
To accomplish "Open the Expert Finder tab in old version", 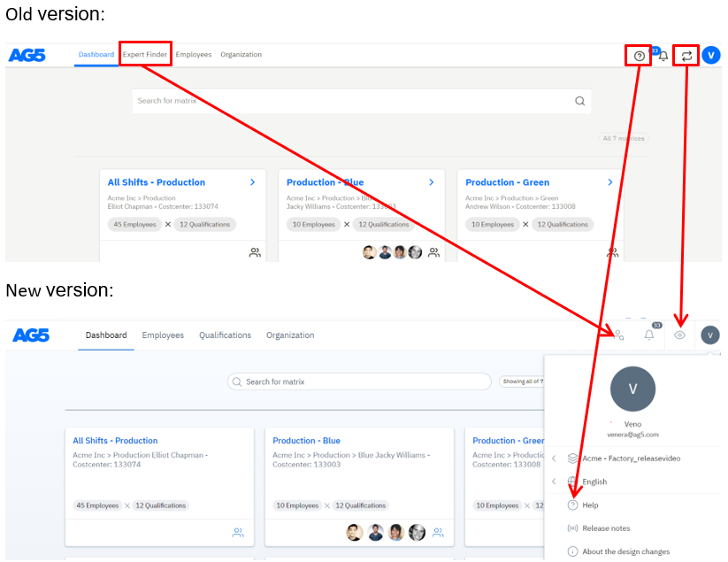I will [145, 55].
